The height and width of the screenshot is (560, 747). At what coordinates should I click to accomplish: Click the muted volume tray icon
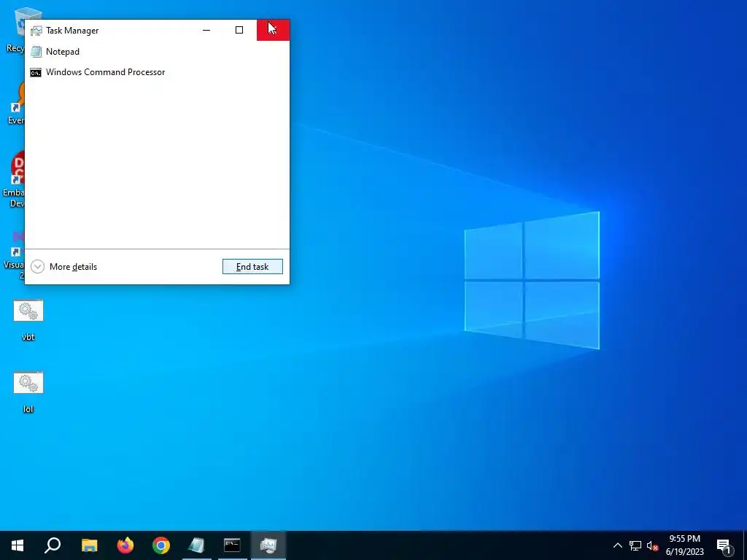[652, 546]
